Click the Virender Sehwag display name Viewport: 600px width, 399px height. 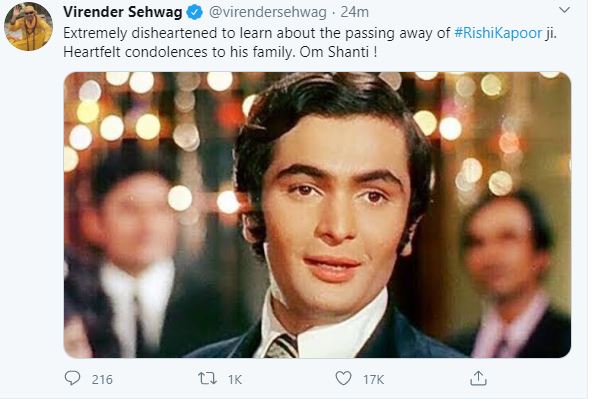122,12
